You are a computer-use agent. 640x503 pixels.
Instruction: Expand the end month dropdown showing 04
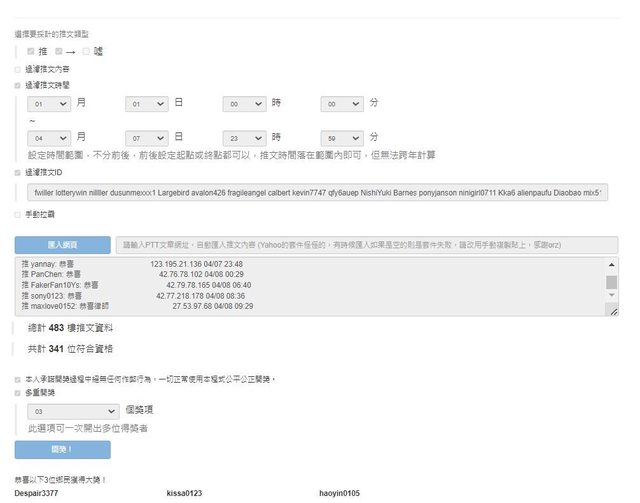[49, 137]
